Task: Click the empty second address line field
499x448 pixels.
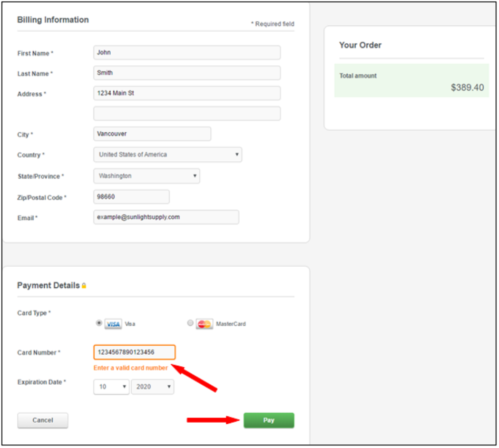Action: (187, 113)
